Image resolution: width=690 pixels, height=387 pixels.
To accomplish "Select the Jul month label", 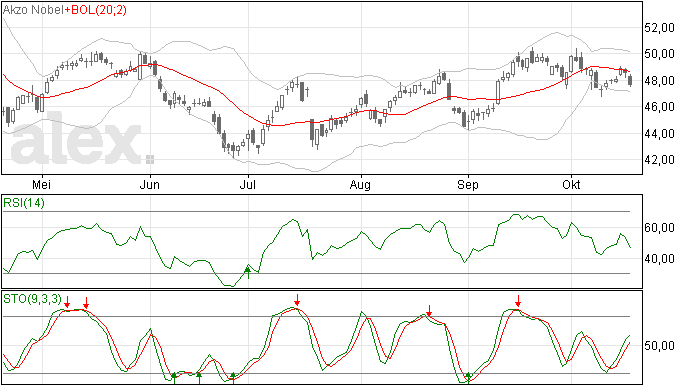I will [248, 185].
